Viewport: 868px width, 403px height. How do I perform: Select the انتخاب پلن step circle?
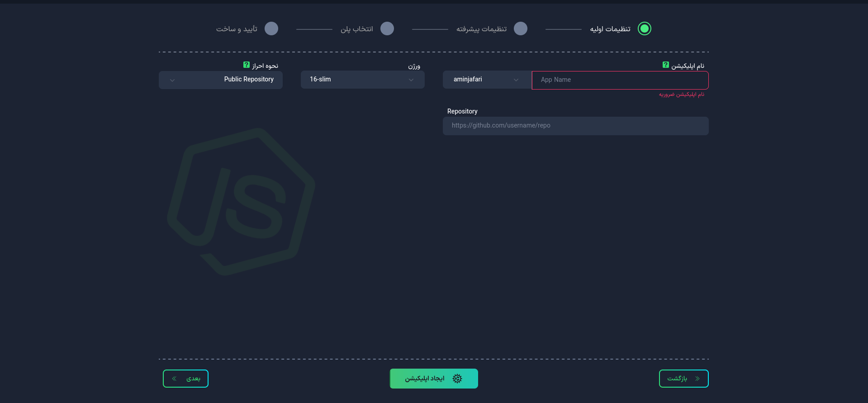(387, 28)
